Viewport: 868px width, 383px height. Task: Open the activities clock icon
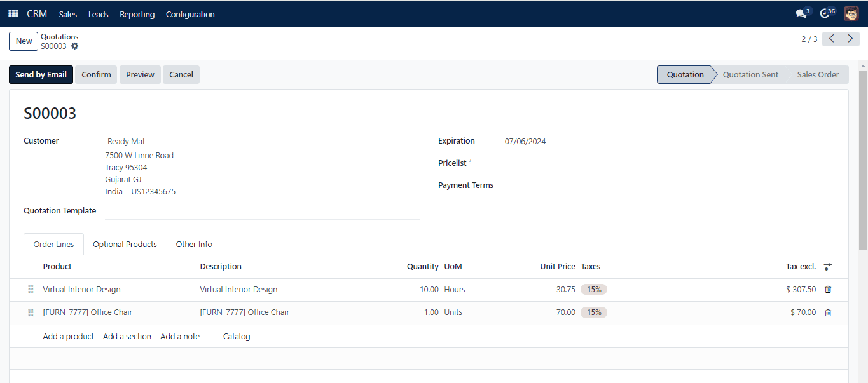tap(825, 13)
